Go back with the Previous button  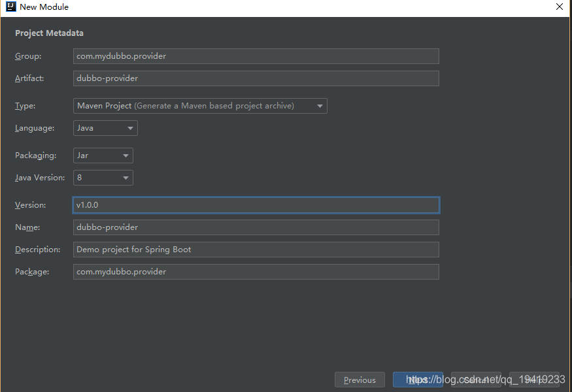coord(360,380)
